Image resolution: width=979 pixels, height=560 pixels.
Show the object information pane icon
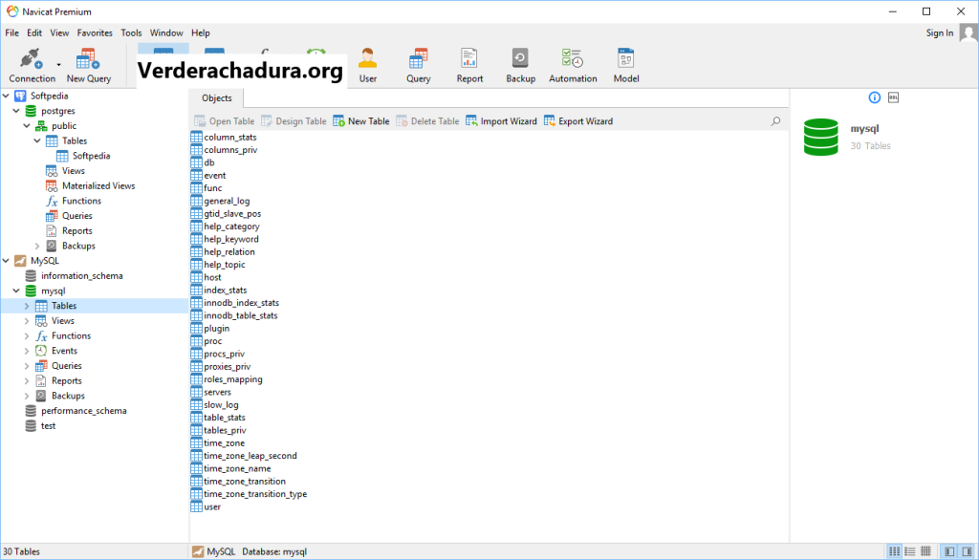point(875,97)
